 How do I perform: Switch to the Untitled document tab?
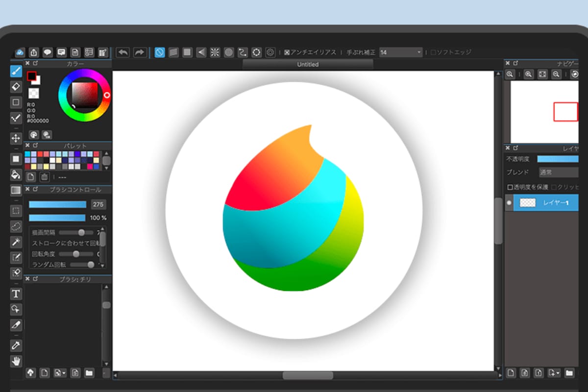click(308, 64)
